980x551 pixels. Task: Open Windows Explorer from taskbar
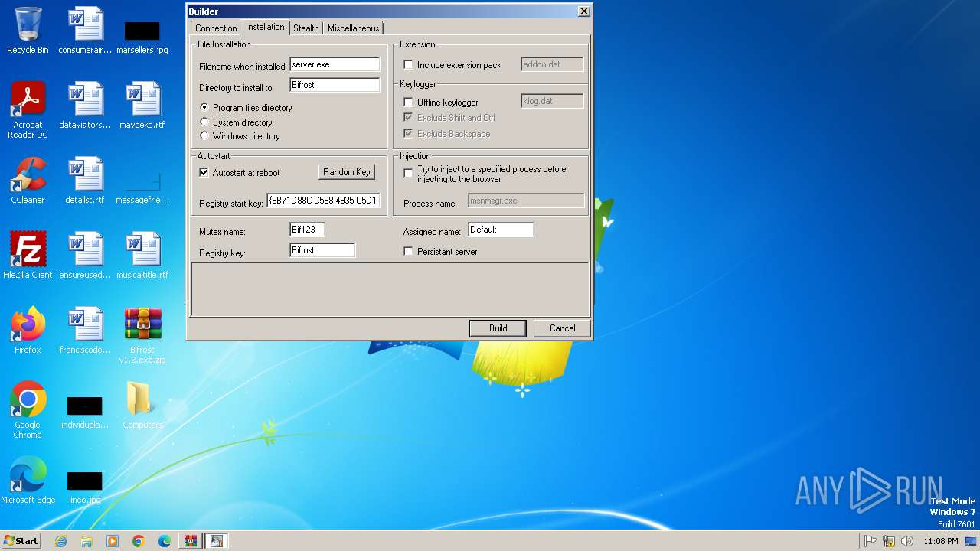(87, 541)
